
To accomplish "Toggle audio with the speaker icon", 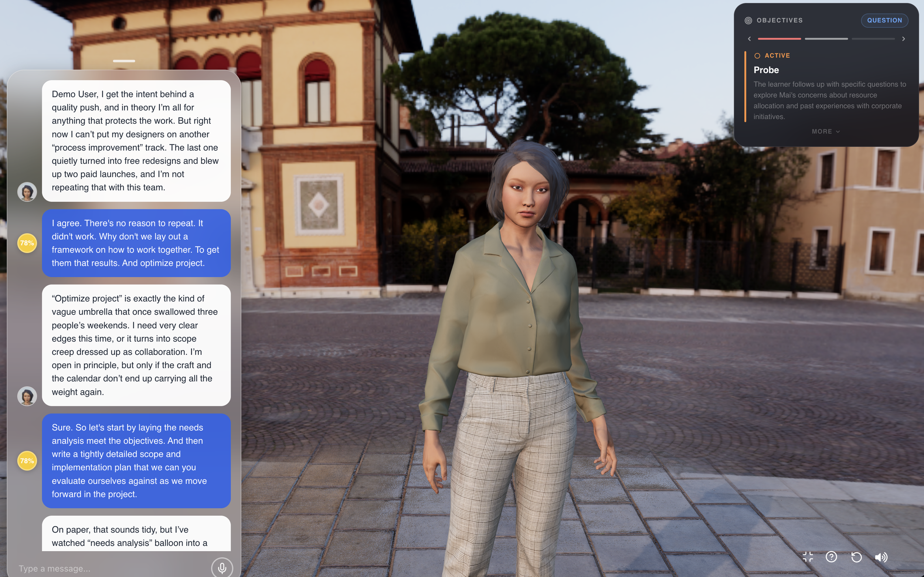I will tap(882, 556).
